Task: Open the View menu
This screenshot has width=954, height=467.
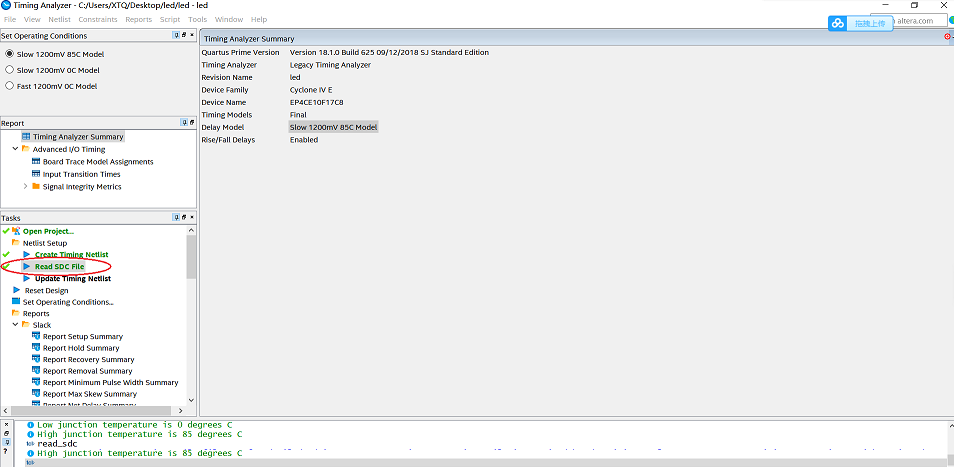Action: click(x=32, y=19)
